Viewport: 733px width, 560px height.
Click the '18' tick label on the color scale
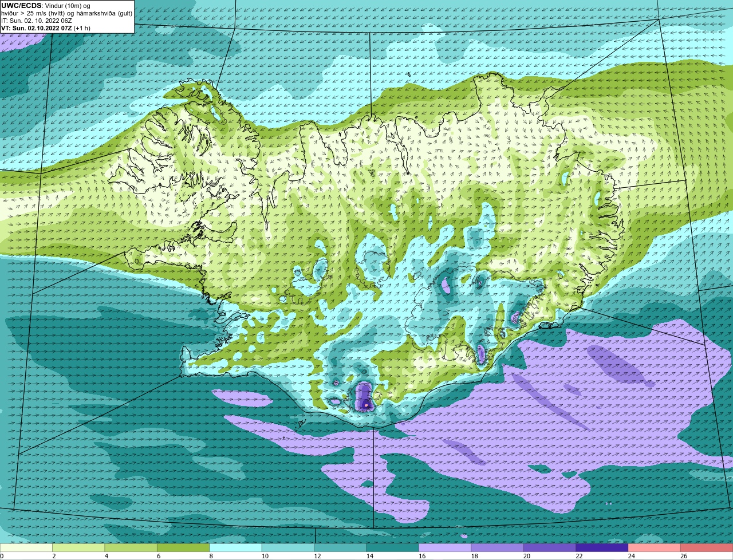tap(475, 556)
